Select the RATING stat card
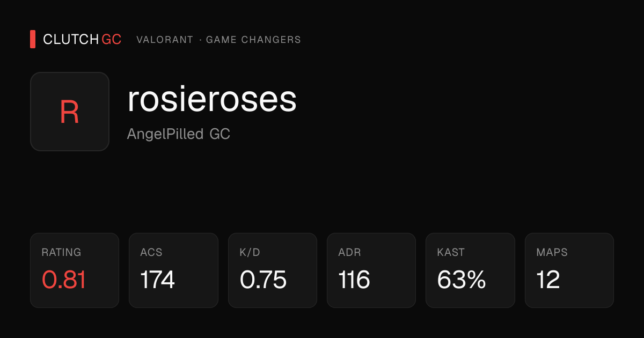The image size is (644, 338). tap(75, 270)
